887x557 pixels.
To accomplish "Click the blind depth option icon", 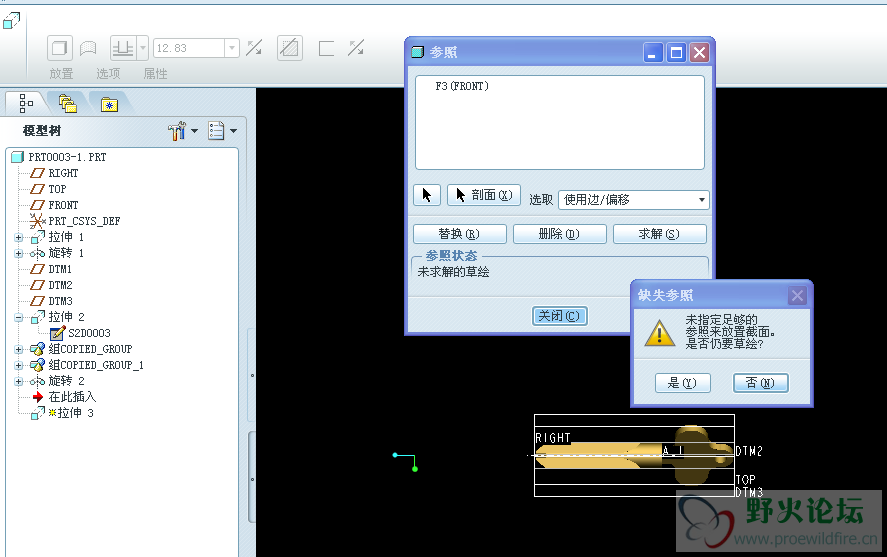I will [123, 48].
